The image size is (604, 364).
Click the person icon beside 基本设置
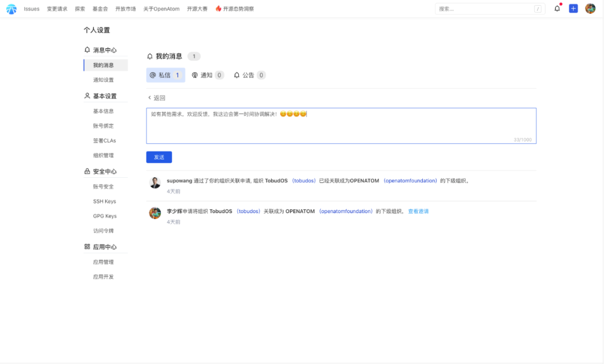(x=87, y=96)
